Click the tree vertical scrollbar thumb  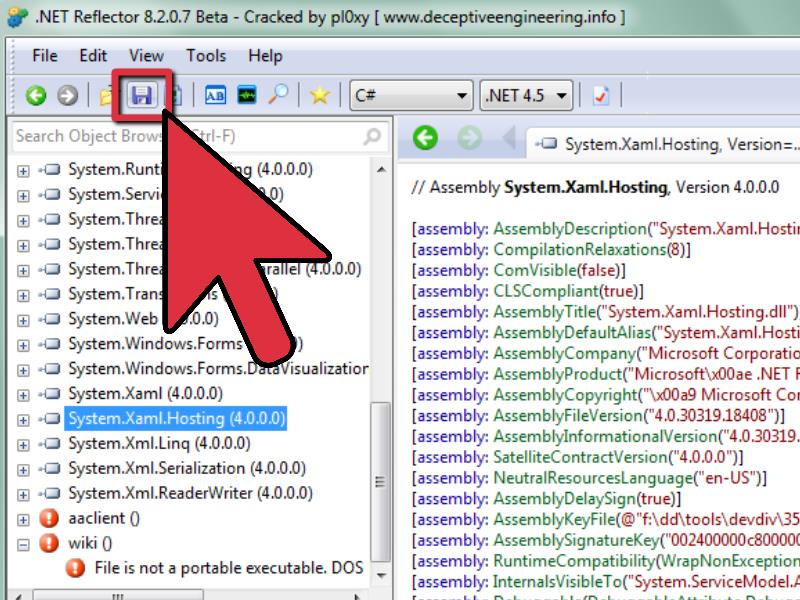[380, 482]
